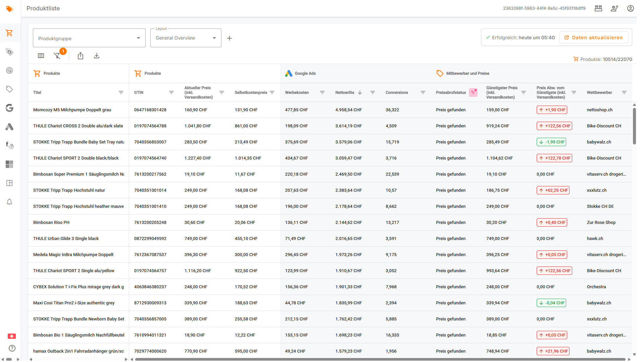Move the vertical table scrollbar thumb

634,126
